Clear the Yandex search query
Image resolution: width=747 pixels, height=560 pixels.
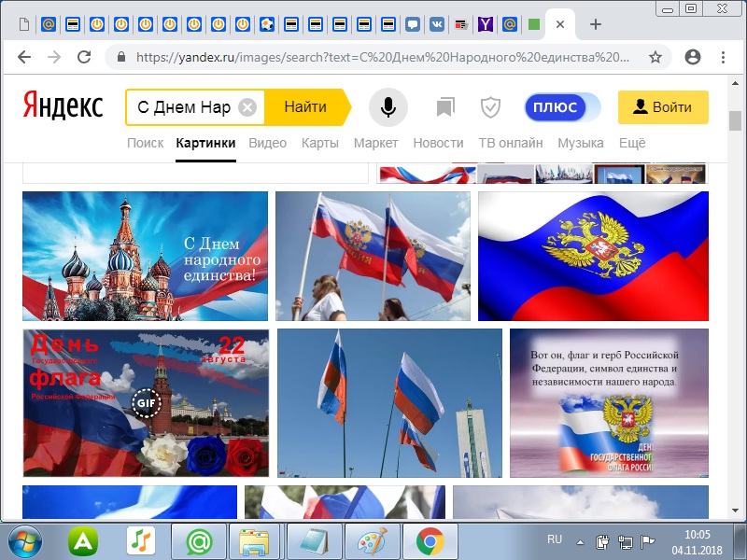click(247, 107)
